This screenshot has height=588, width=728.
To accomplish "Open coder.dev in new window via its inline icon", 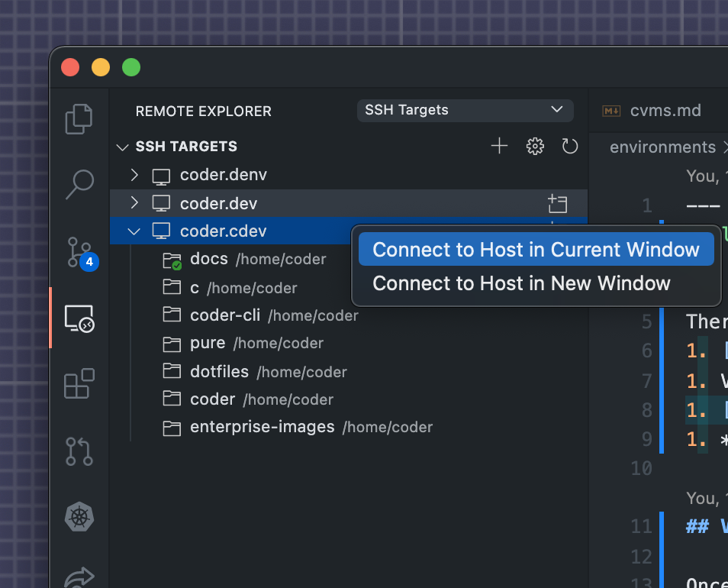I will (557, 204).
